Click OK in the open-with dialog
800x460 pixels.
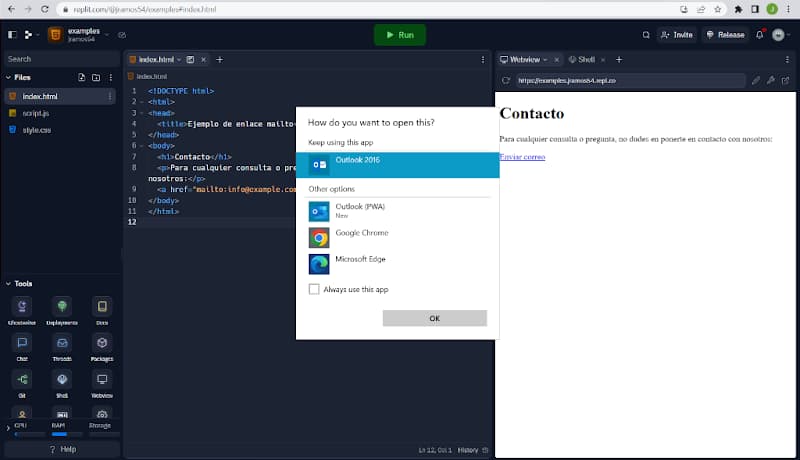(435, 318)
